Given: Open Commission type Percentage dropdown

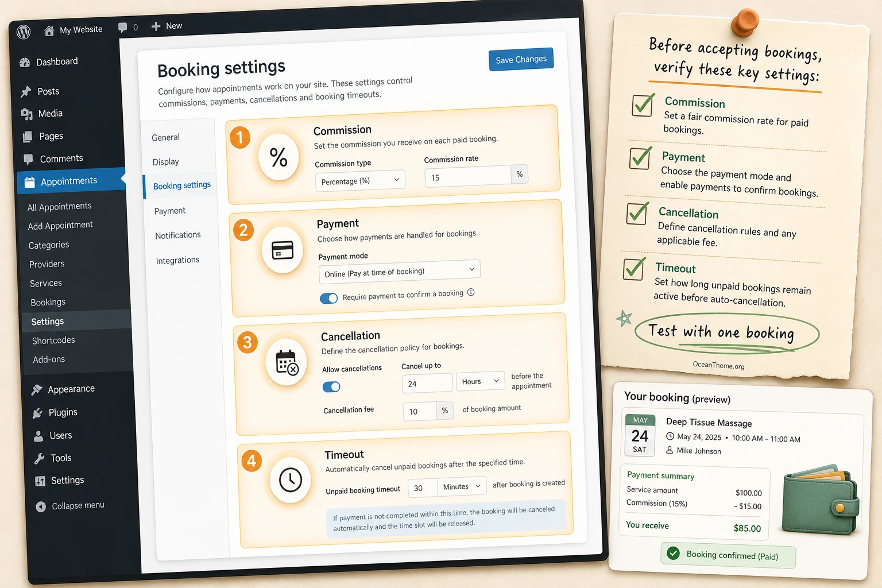Looking at the screenshot, I should tap(361, 181).
